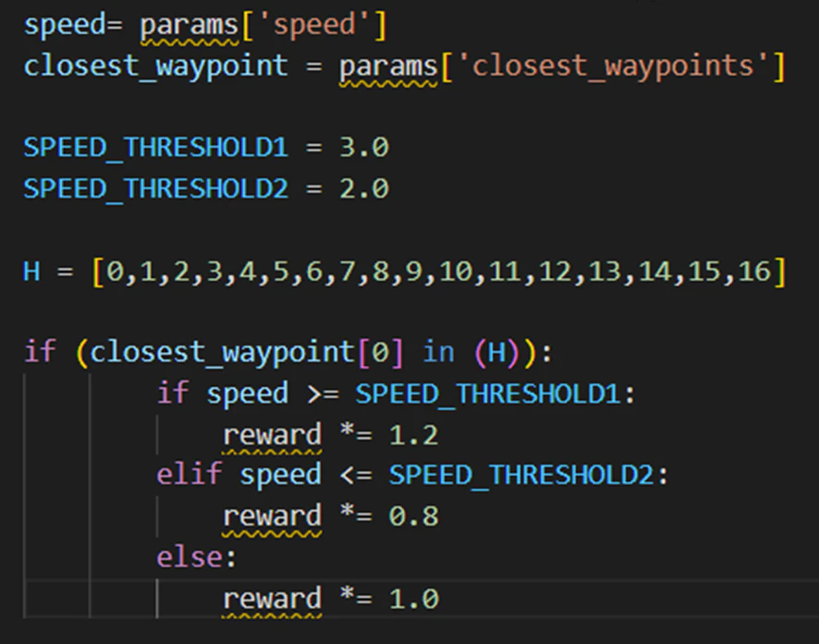Click reward on the line with 0.8

tap(272, 516)
